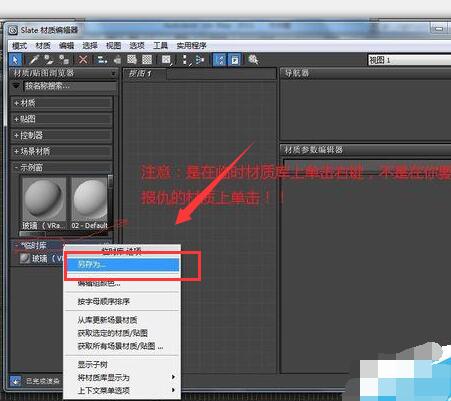Select the 玻璃 sample slot sphere
Viewport: 451px width, 401px height.
(43, 199)
